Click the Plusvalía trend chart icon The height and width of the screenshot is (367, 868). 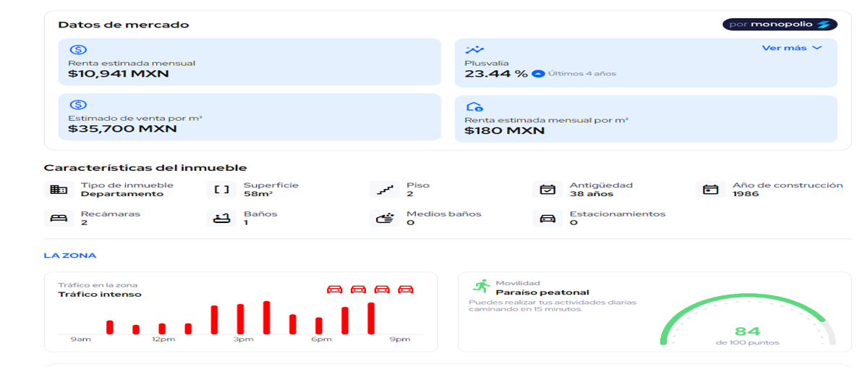tap(475, 50)
